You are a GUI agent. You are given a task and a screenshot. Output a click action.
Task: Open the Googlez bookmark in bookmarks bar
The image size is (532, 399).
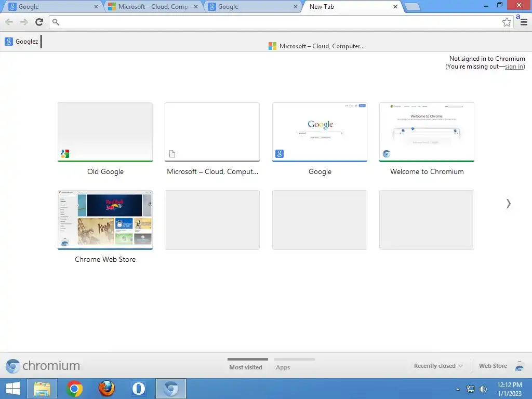click(x=21, y=42)
